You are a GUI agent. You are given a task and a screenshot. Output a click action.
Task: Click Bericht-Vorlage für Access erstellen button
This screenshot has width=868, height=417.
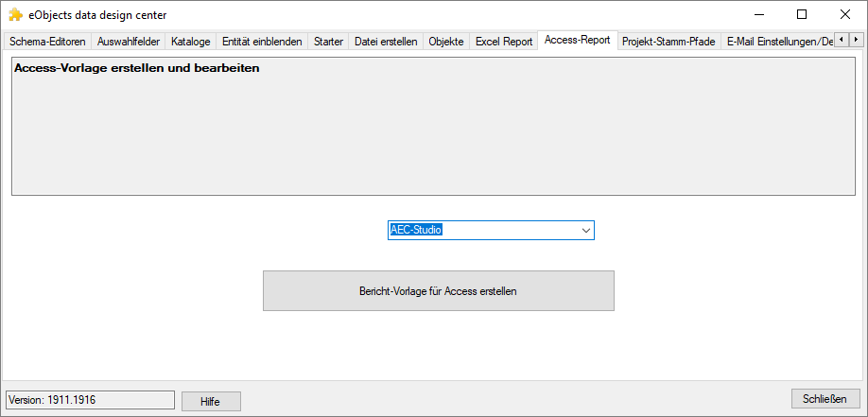coord(439,290)
